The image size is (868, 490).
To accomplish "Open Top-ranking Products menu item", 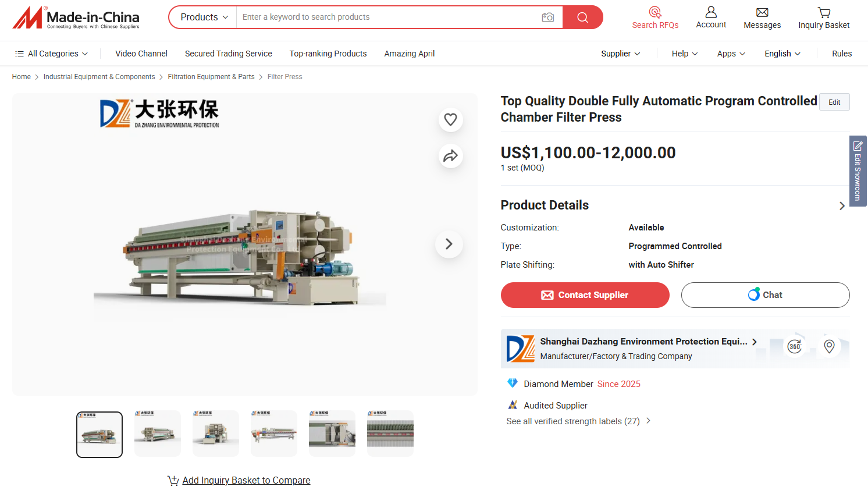I will [x=328, y=54].
